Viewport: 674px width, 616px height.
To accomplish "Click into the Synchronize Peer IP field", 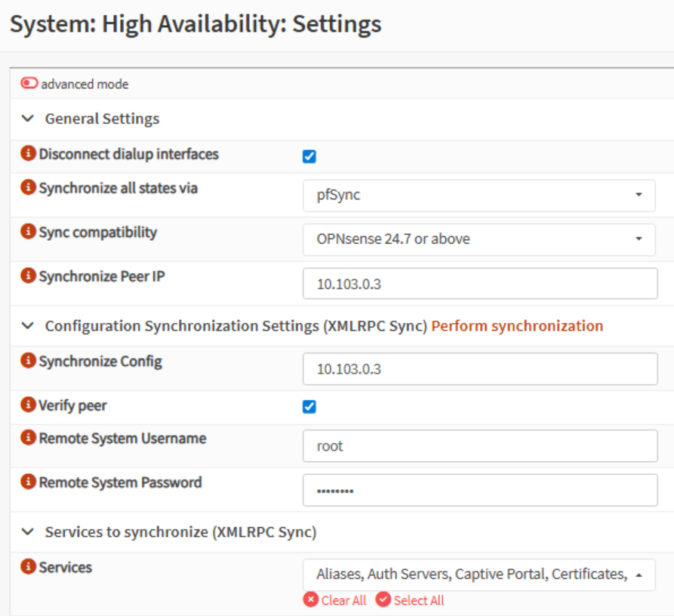I will click(x=479, y=284).
